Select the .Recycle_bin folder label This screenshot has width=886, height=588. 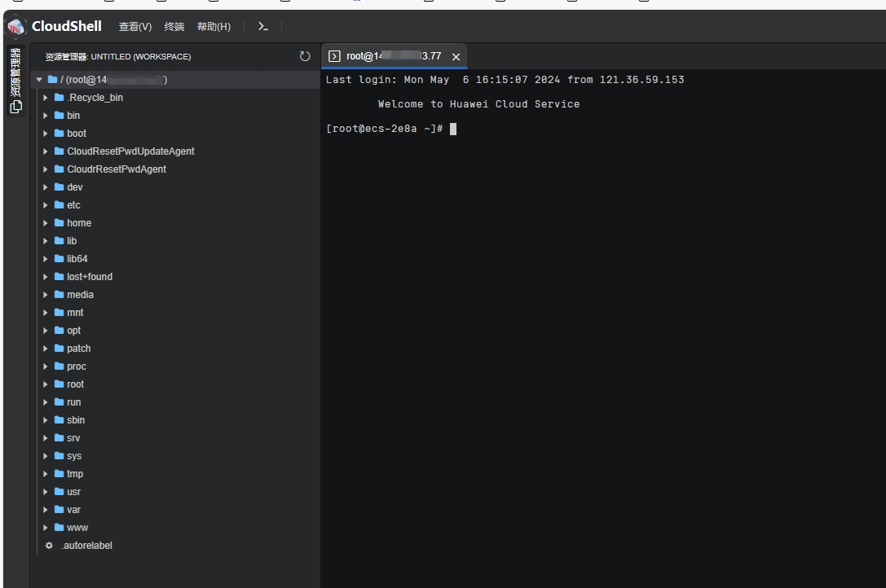click(95, 98)
